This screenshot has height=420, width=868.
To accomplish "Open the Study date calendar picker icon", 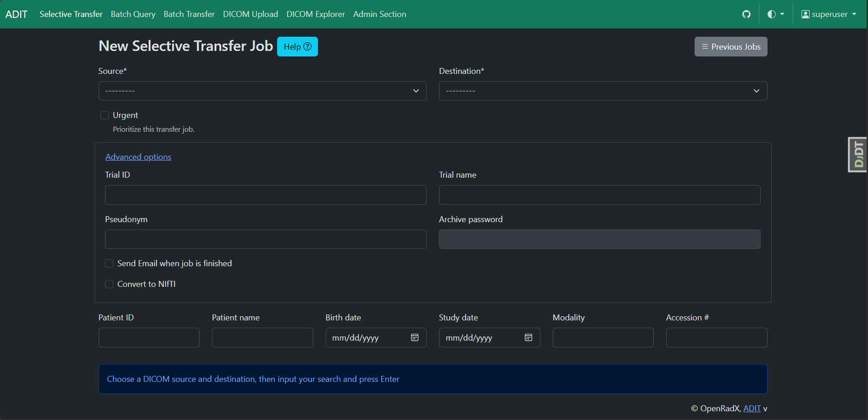I will tap(528, 337).
